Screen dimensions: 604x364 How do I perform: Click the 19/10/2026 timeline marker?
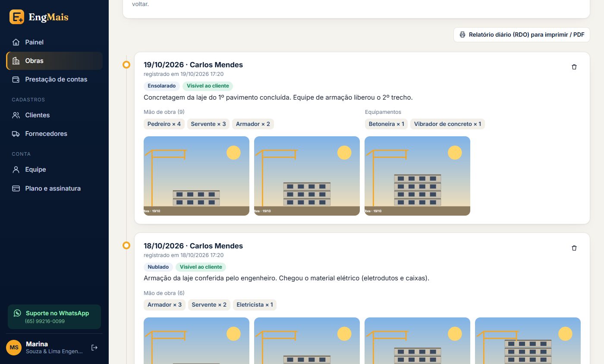pos(126,65)
